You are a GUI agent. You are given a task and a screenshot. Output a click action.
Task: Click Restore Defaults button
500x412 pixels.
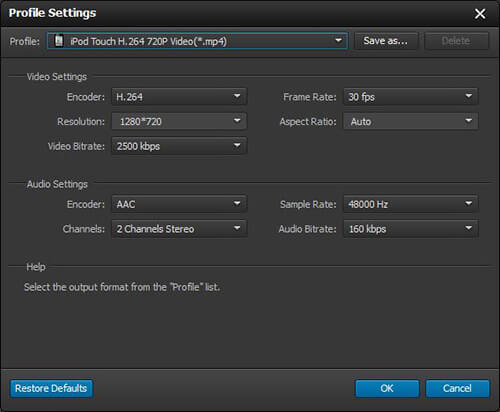point(51,388)
